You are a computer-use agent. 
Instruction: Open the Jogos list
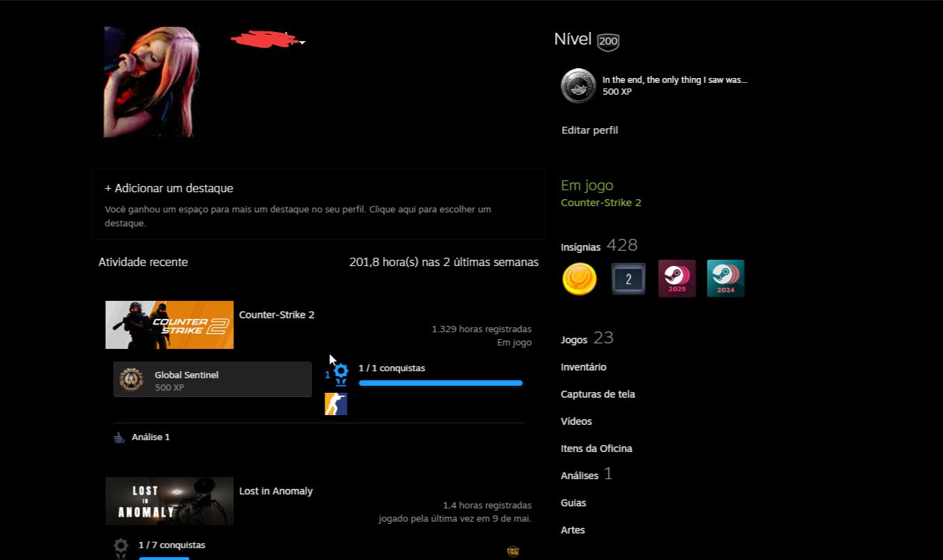(x=574, y=340)
